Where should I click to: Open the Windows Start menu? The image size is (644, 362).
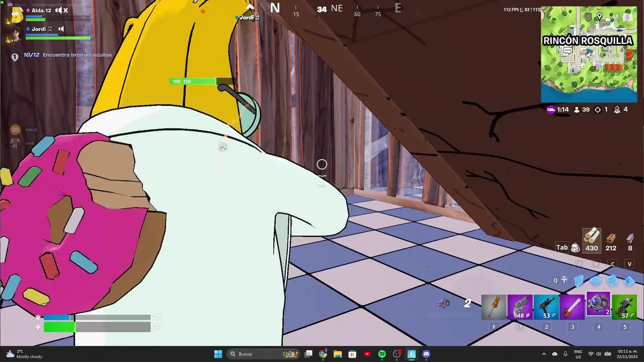click(218, 354)
